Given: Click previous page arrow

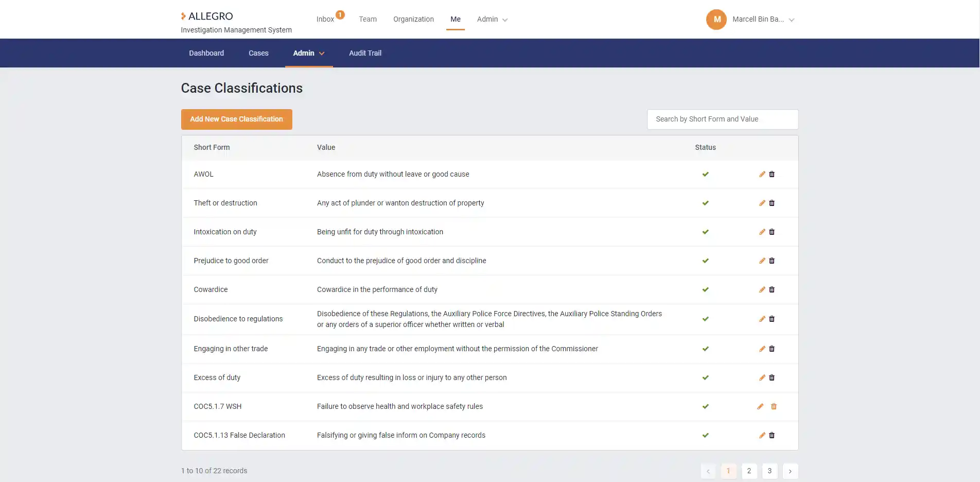Looking at the screenshot, I should click(708, 471).
